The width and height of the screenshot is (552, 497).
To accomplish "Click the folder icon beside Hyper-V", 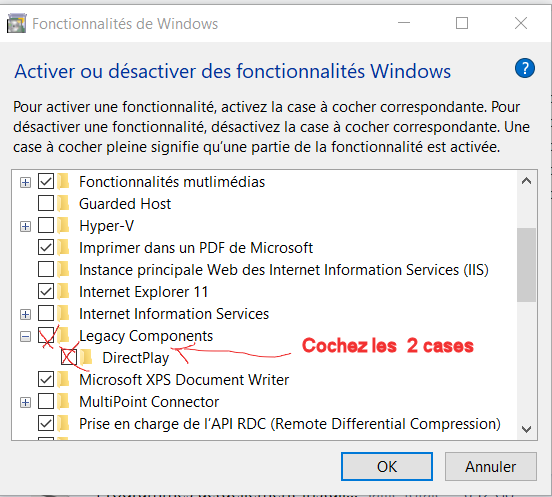I will click(64, 226).
